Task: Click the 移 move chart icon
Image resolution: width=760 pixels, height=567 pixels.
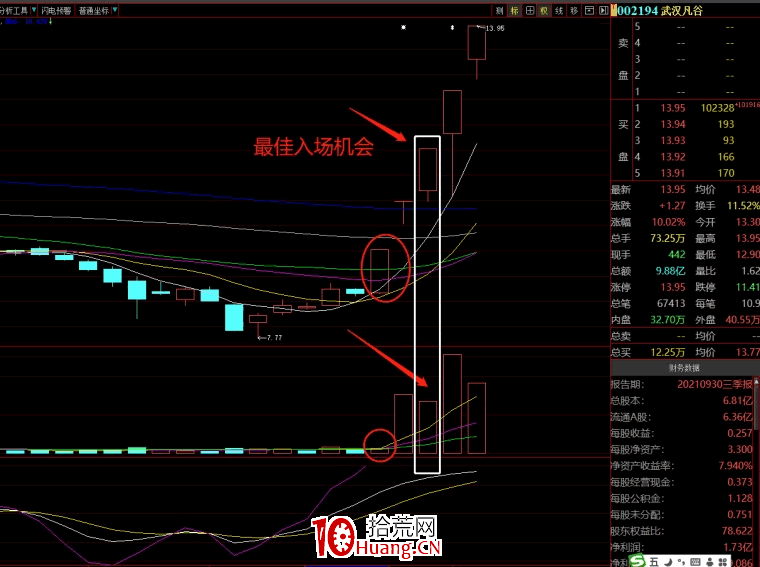Action: pos(574,11)
